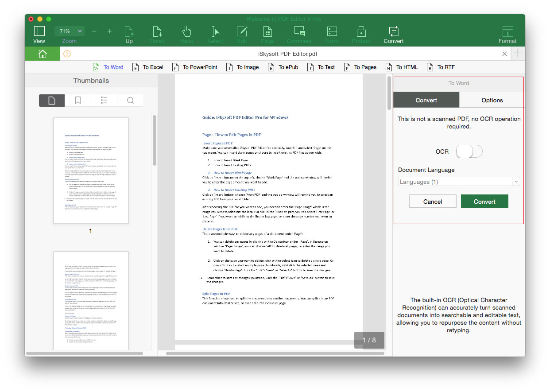Select the Hand tool

[x=186, y=31]
